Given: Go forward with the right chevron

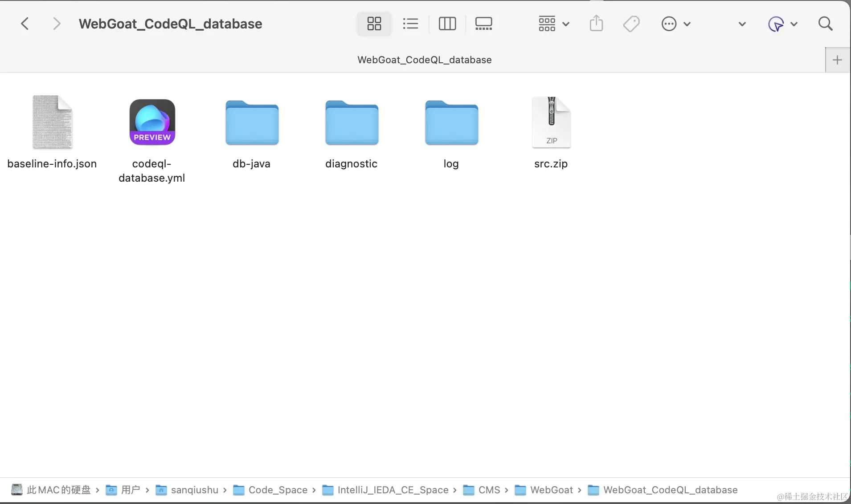Looking at the screenshot, I should pyautogui.click(x=56, y=24).
